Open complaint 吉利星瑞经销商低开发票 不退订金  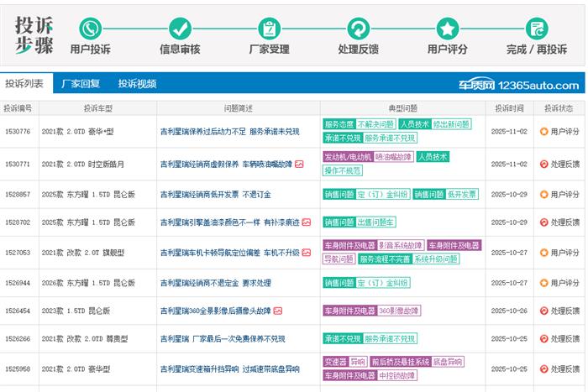211,194
